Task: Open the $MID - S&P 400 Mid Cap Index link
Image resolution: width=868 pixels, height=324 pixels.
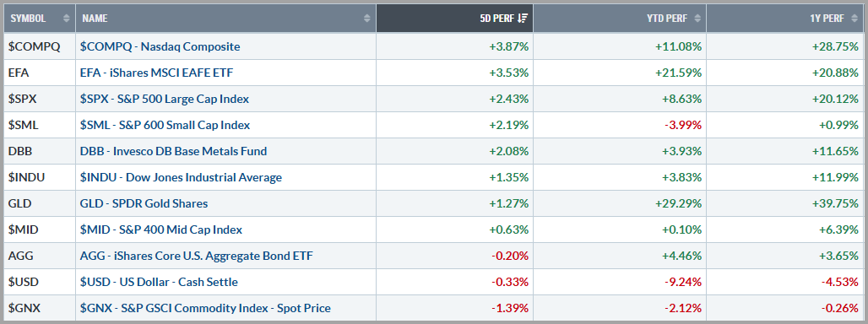Action: point(161,229)
